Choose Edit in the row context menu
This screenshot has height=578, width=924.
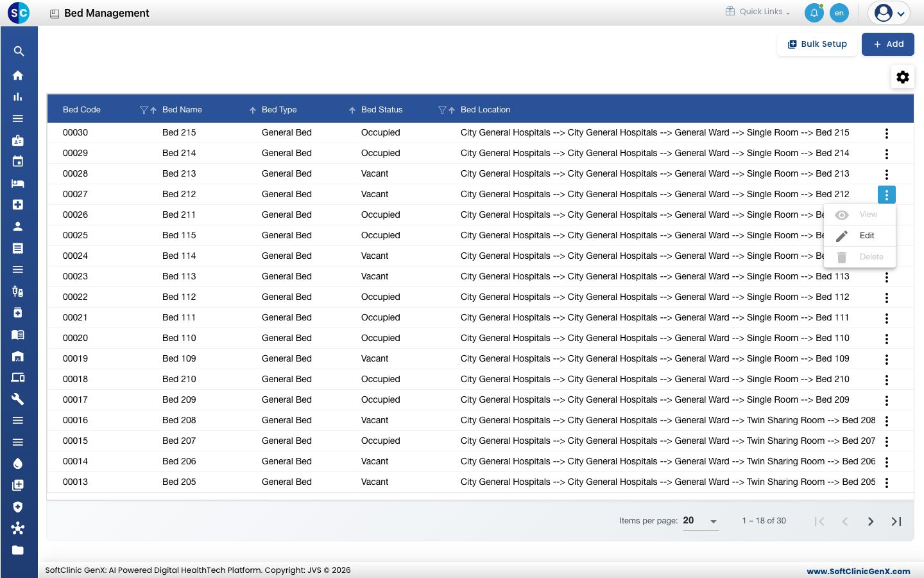(x=860, y=236)
